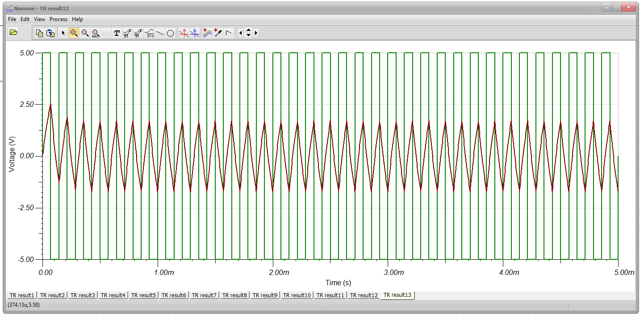Select the T text annotation tool
644x321 pixels.
(x=117, y=33)
